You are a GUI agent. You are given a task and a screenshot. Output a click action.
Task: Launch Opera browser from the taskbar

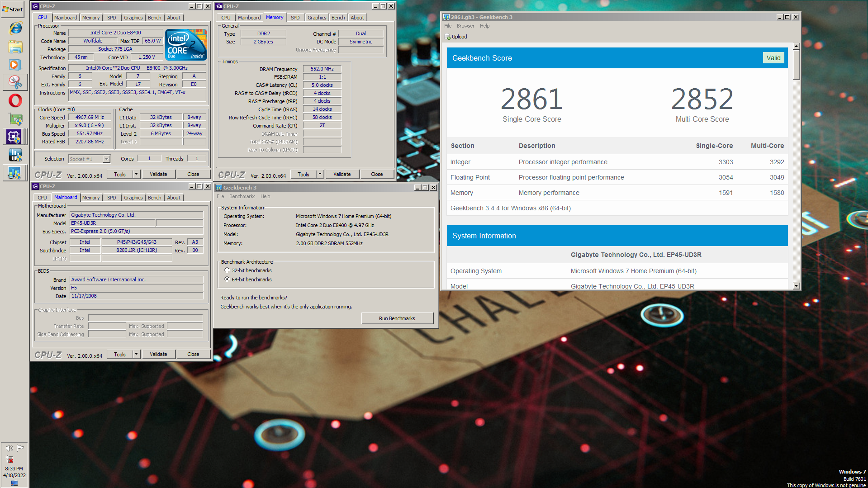15,100
